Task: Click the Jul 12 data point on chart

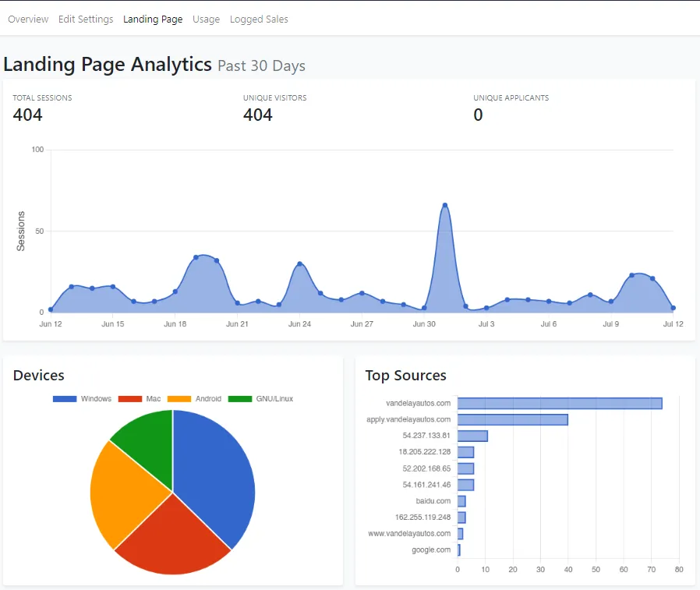Action: (673, 308)
